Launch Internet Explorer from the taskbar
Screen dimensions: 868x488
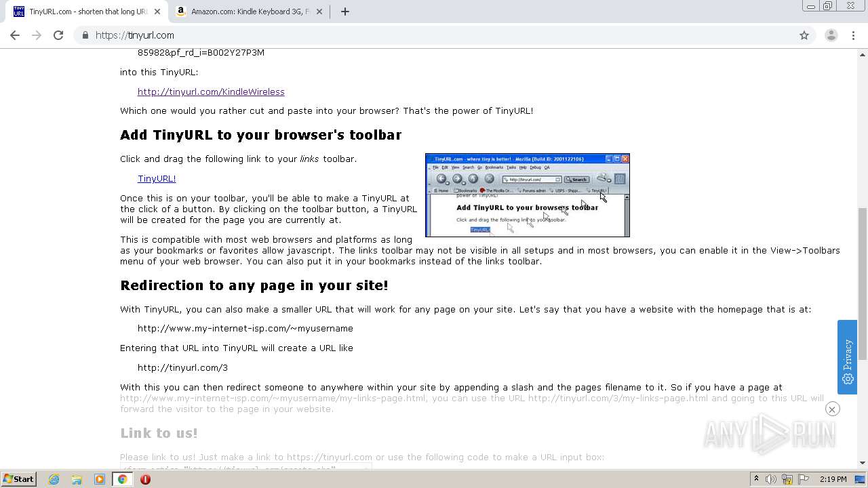click(54, 479)
